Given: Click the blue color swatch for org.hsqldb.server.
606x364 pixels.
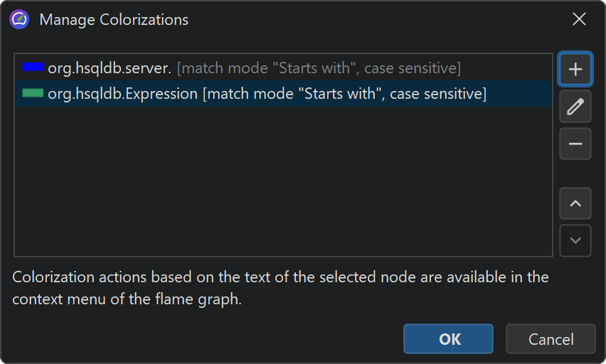Looking at the screenshot, I should [x=33, y=68].
